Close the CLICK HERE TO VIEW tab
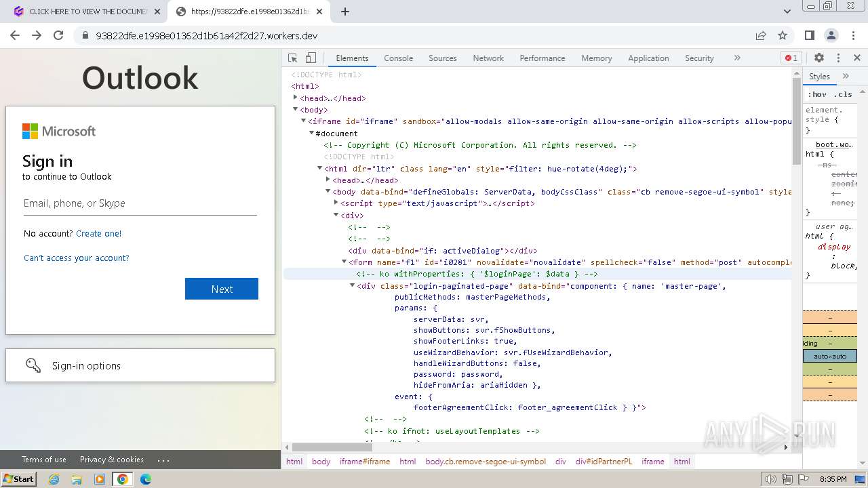This screenshot has height=488, width=868. 157,12
